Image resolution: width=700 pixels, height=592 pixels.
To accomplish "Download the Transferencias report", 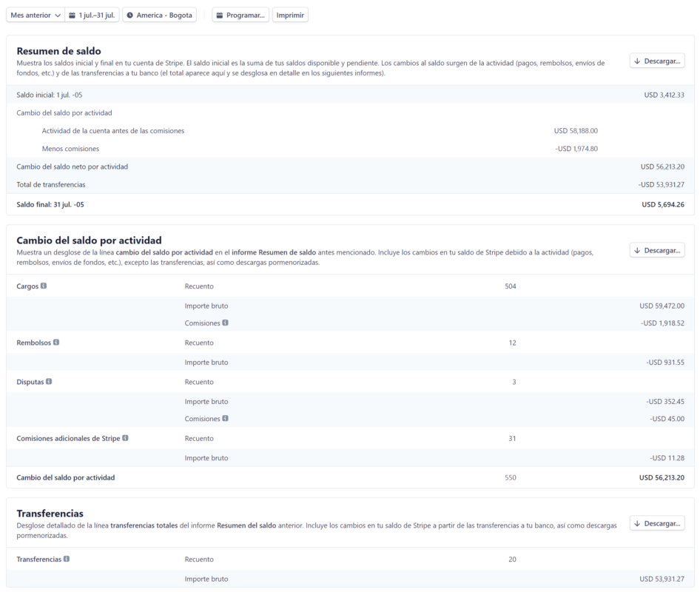I will 657,523.
